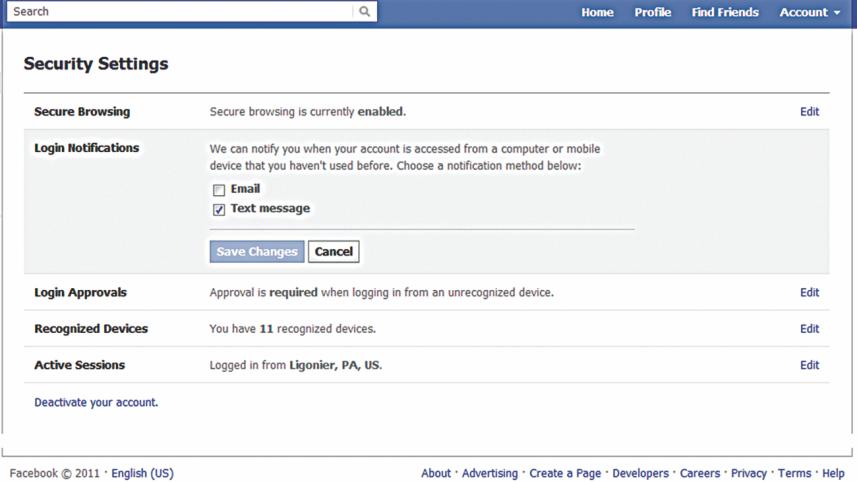Enable the Email notification checkbox
Viewport: 857px width, 482px height.
219,190
